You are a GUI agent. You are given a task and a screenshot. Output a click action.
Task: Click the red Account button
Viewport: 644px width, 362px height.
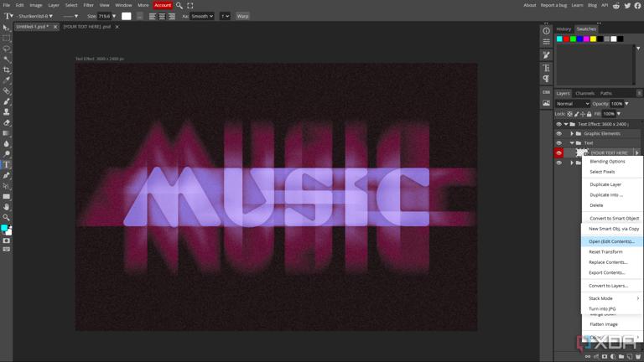(x=163, y=5)
